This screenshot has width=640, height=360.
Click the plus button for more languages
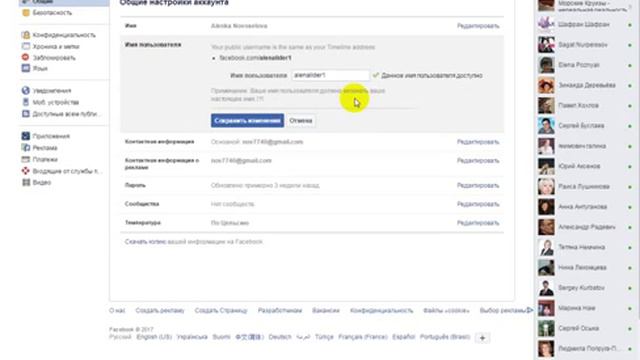(x=482, y=338)
